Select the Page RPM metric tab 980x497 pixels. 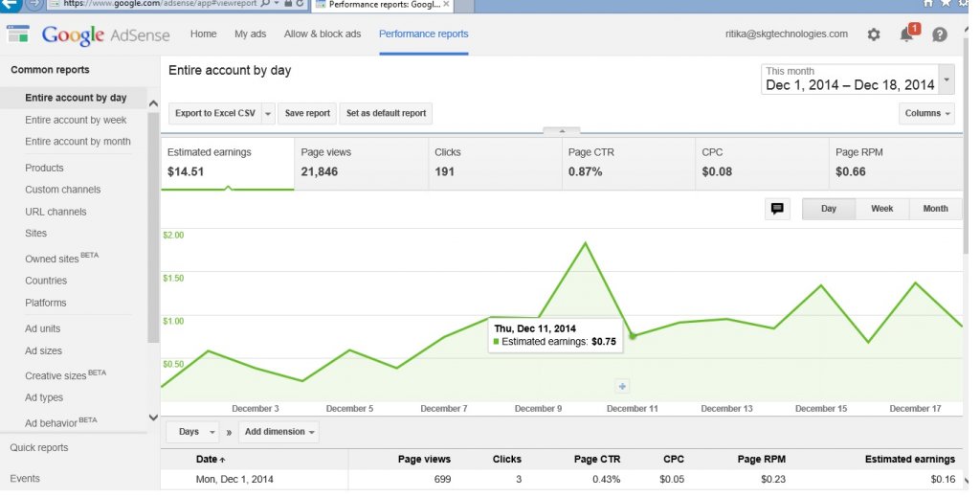click(x=896, y=163)
